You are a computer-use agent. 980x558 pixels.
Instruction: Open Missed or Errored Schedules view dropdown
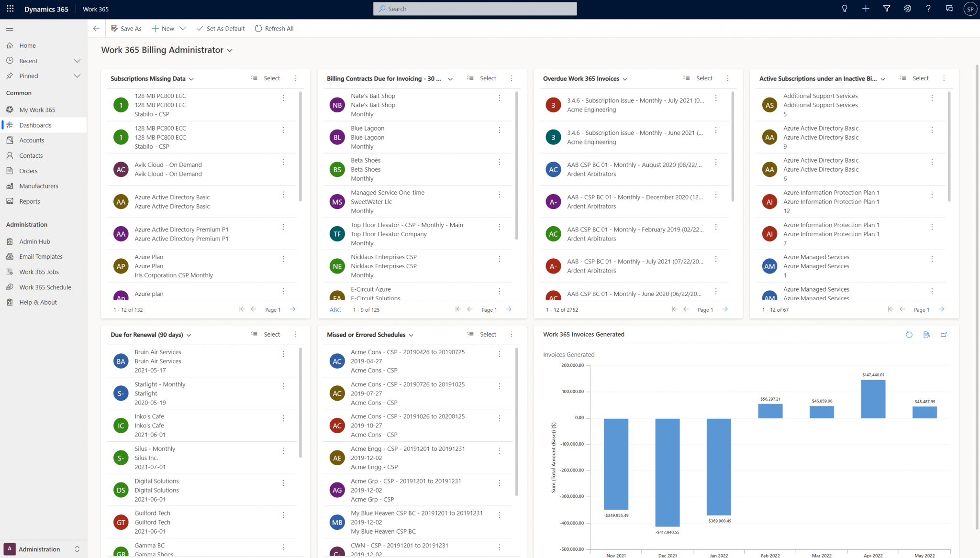tap(411, 335)
